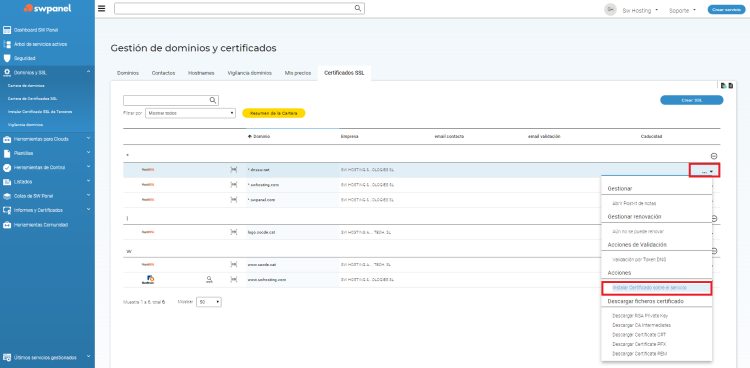Click the Últimos servicios gestionados icon
Viewport: 750px width, 368px height.
[7, 357]
